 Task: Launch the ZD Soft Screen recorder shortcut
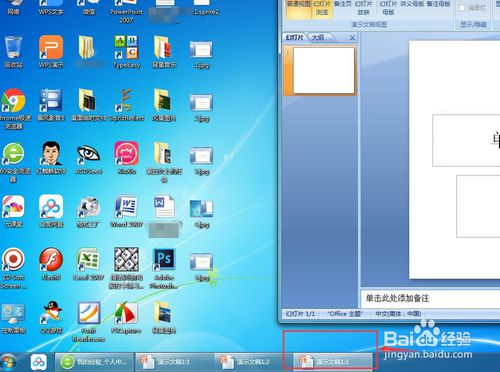pos(13,268)
